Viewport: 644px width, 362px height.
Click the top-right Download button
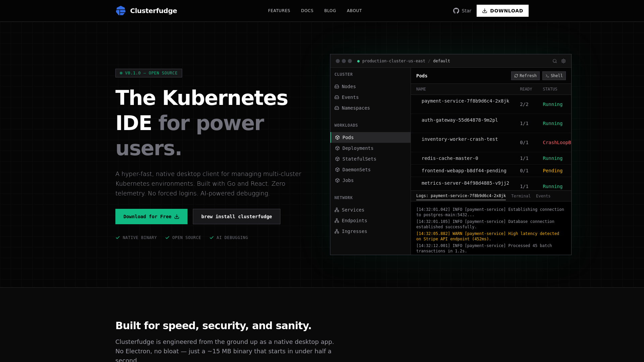[x=502, y=11]
